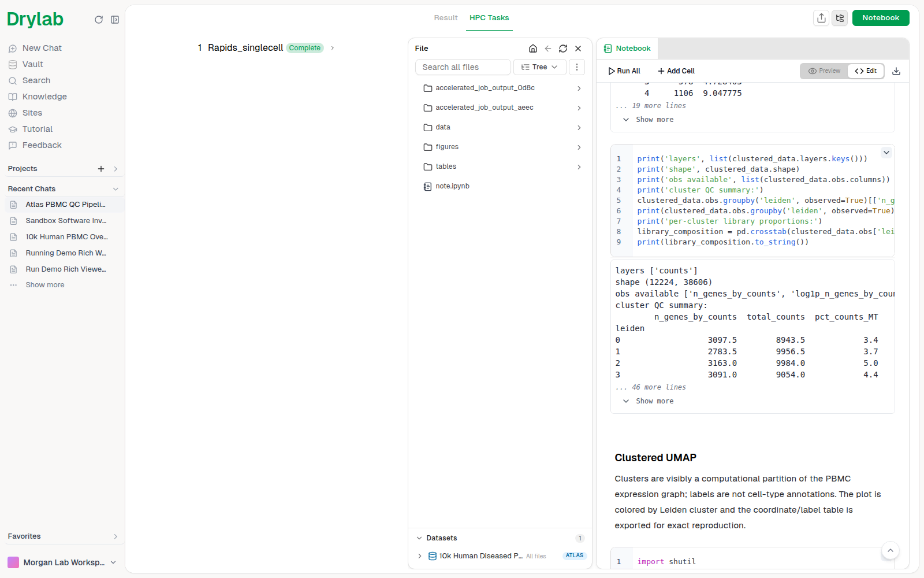Open the File panel more options menu
Image resolution: width=924 pixels, height=578 pixels.
point(577,67)
